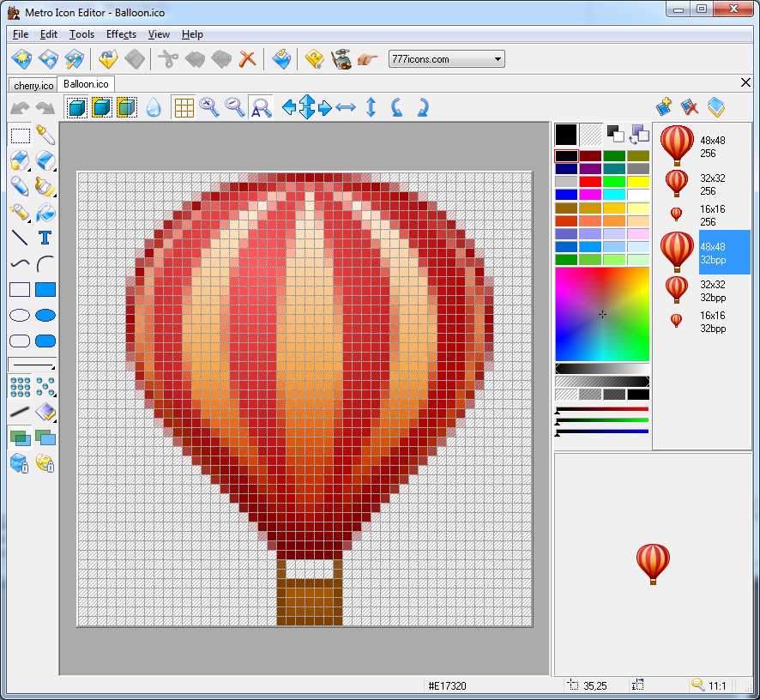Click the Undo arrow
This screenshot has height=700, width=760.
pos(20,107)
